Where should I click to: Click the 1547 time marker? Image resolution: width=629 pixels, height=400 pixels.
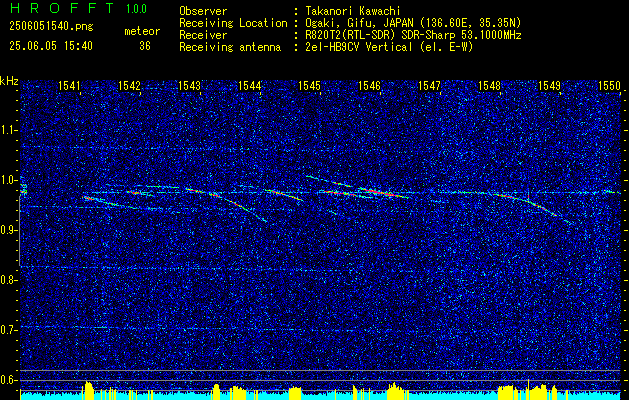[430, 85]
